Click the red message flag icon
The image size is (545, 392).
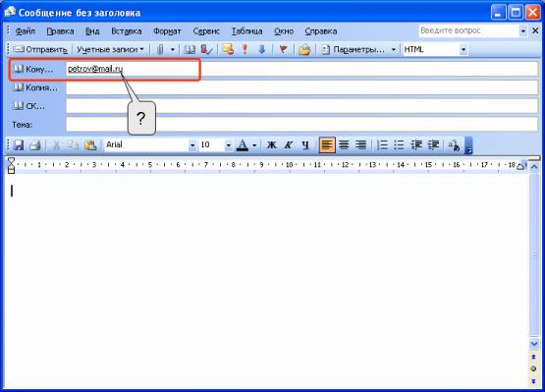tap(284, 49)
